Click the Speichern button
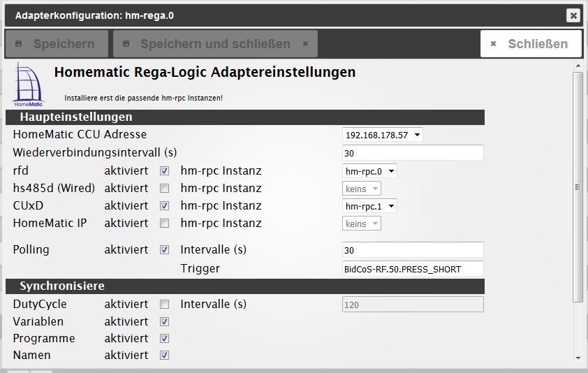The height and width of the screenshot is (373, 588). coord(57,44)
